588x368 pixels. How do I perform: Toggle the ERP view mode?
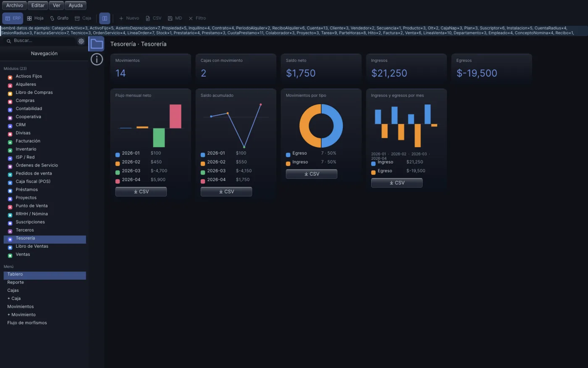[13, 18]
